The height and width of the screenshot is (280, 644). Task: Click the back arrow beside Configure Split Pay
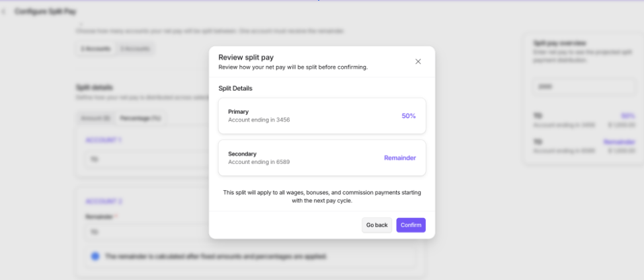tap(5, 13)
